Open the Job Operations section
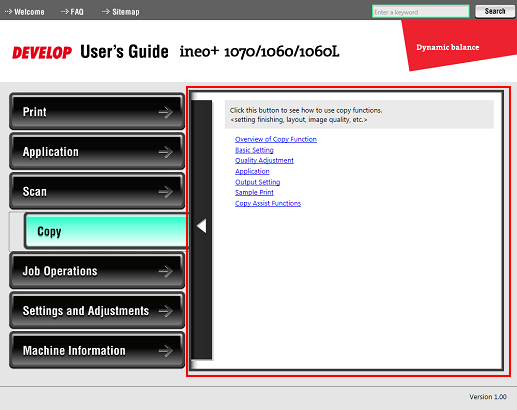 (97, 271)
